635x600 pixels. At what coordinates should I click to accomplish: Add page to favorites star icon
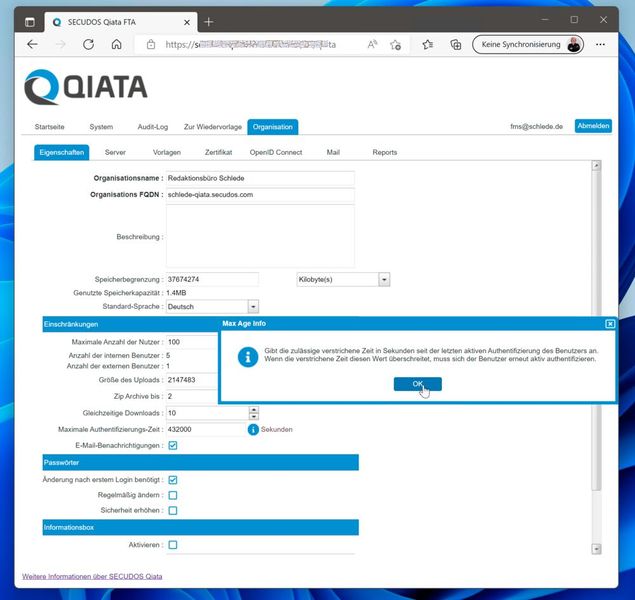(396, 45)
